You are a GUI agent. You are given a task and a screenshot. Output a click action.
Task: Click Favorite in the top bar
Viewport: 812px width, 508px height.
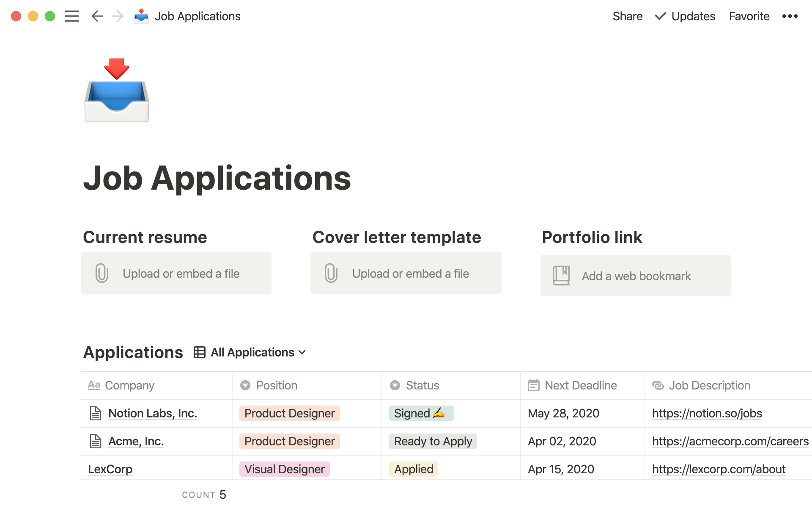pos(749,16)
